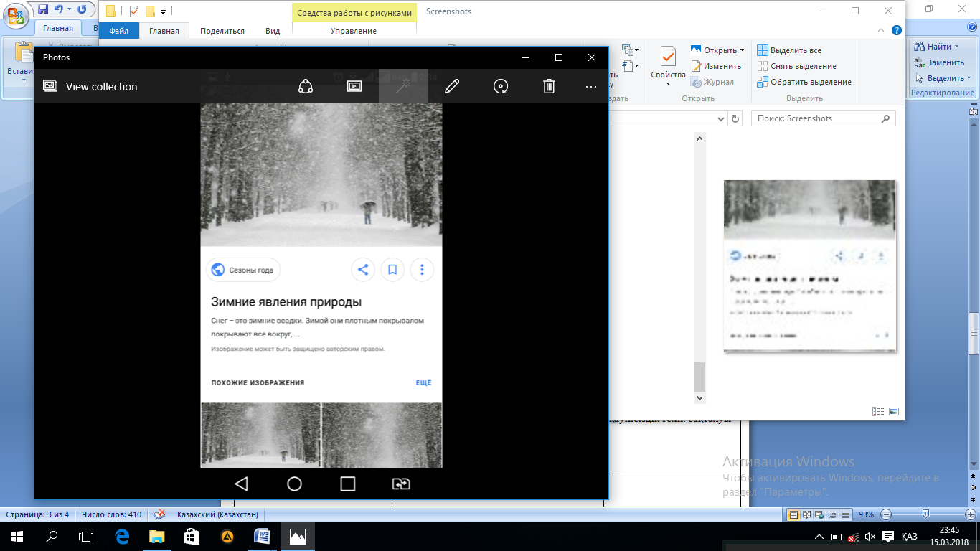Adjust the Word zoom slider handle
The width and height of the screenshot is (980, 551).
(926, 514)
